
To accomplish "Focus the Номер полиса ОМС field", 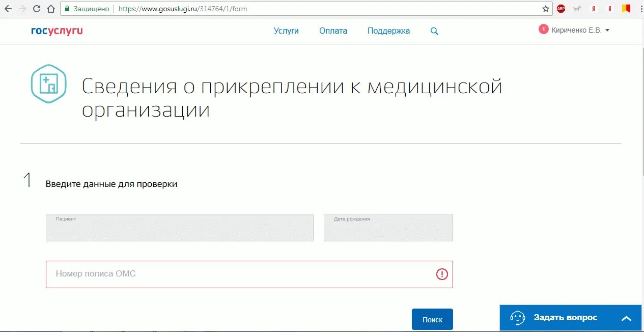I will click(249, 274).
